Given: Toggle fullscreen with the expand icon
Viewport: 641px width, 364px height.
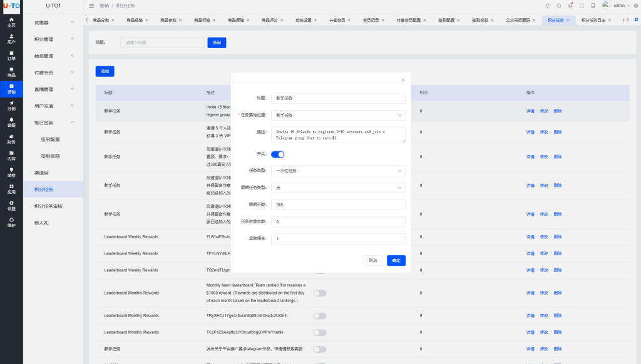Looking at the screenshot, I should coord(582,6).
